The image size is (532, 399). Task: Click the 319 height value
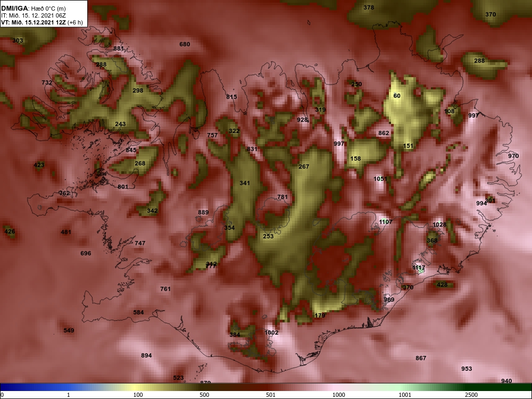pos(320,110)
